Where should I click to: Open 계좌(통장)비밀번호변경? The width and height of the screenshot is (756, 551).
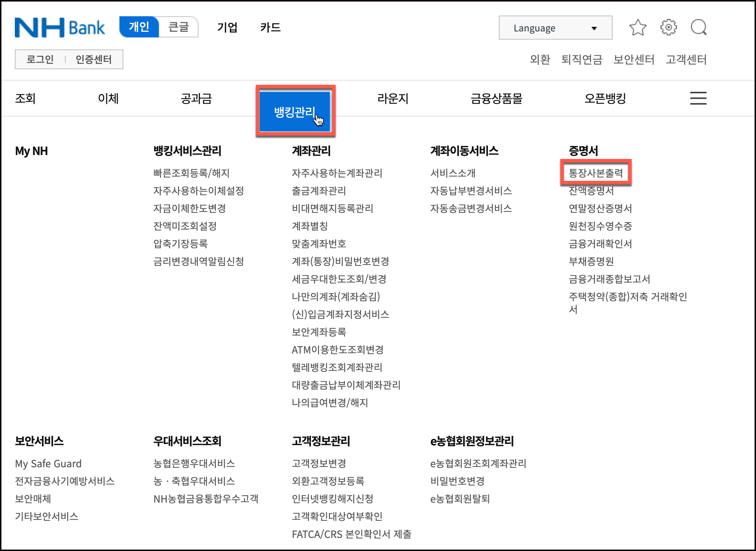point(340,261)
